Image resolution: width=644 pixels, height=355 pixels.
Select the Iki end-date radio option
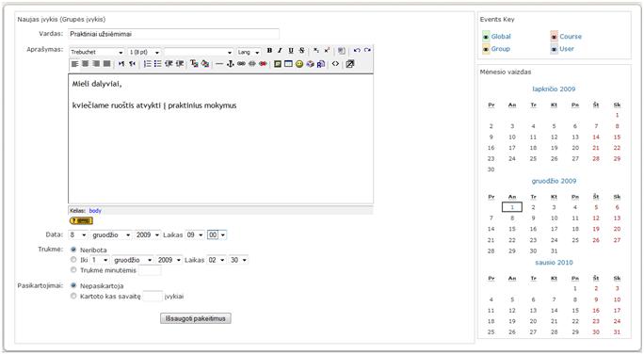point(73,260)
